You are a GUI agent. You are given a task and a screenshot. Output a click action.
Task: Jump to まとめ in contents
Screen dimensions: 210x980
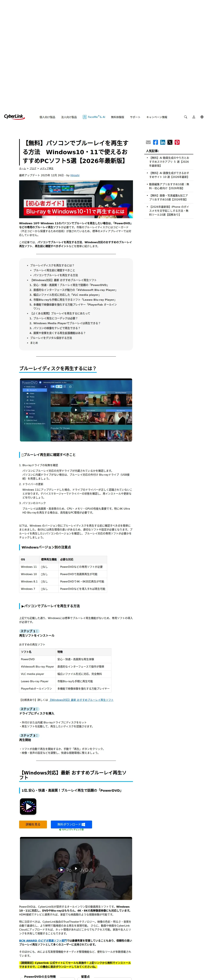pyautogui.click(x=34, y=343)
